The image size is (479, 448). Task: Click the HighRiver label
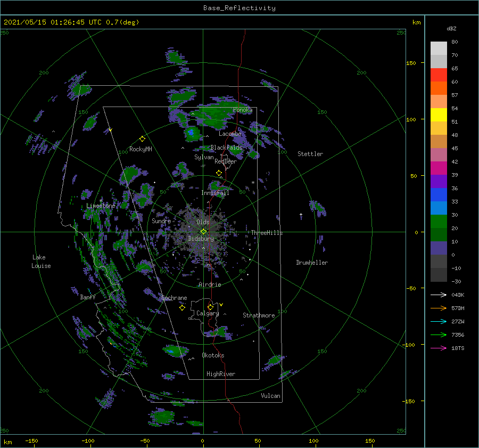(220, 374)
